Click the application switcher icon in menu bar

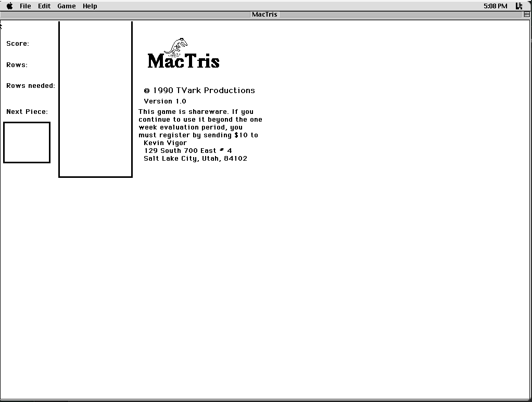[518, 6]
